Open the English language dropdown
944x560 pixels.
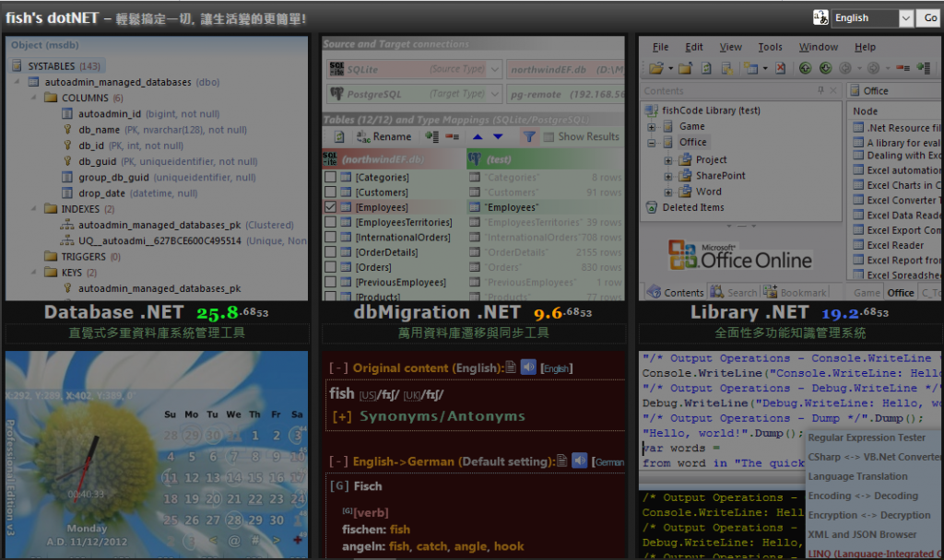(872, 18)
